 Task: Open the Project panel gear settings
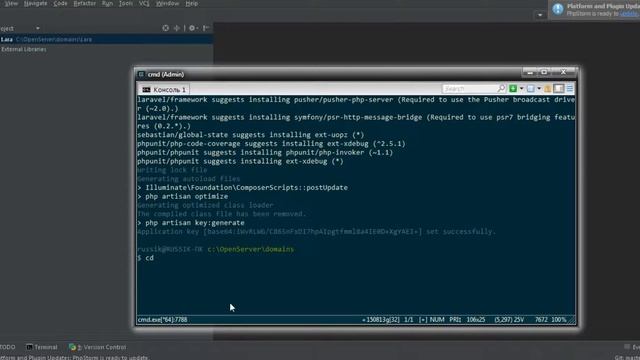click(x=192, y=28)
